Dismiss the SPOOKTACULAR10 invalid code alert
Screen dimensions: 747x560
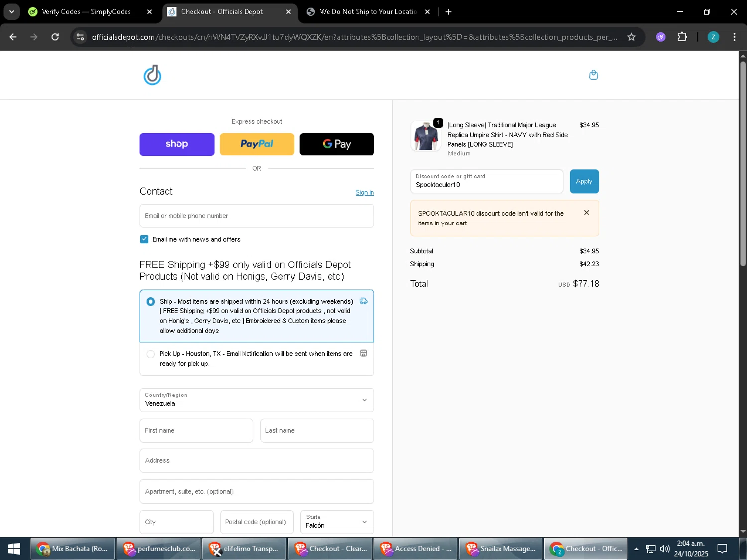[x=586, y=213]
